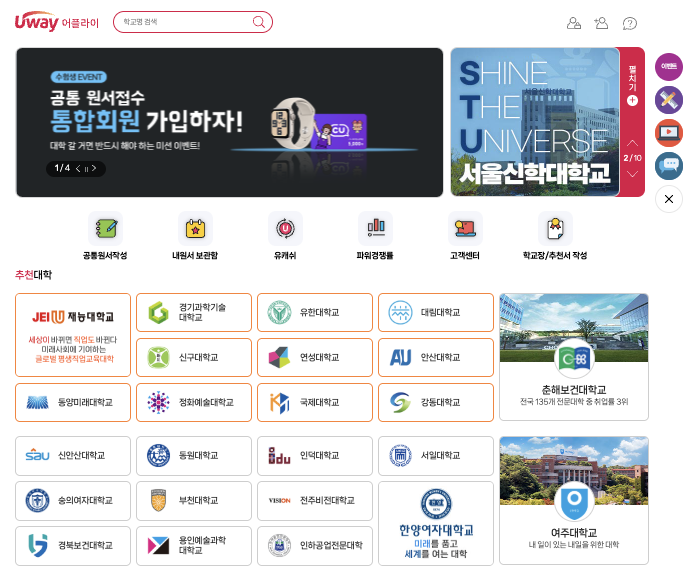Open the 통합회원 가입하자 banner
Viewport: 694px width, 586px height.
pos(229,122)
